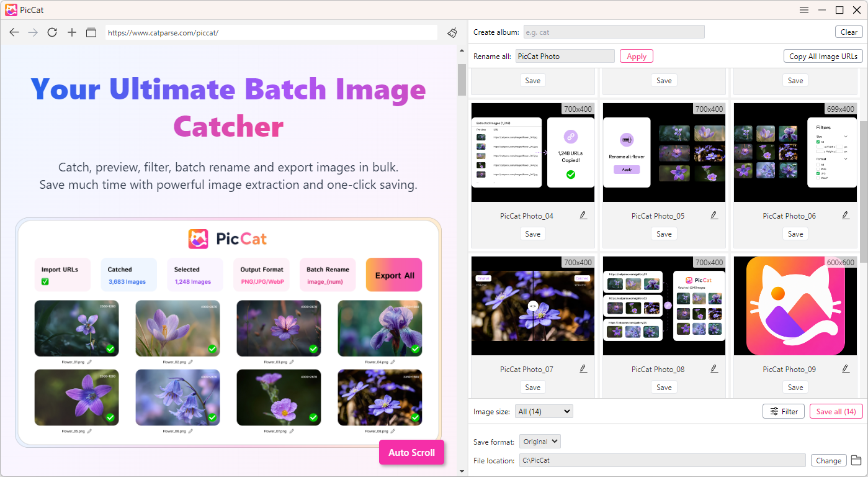Click the Flower_06.png image in webpage
868x477 pixels.
pos(177,397)
